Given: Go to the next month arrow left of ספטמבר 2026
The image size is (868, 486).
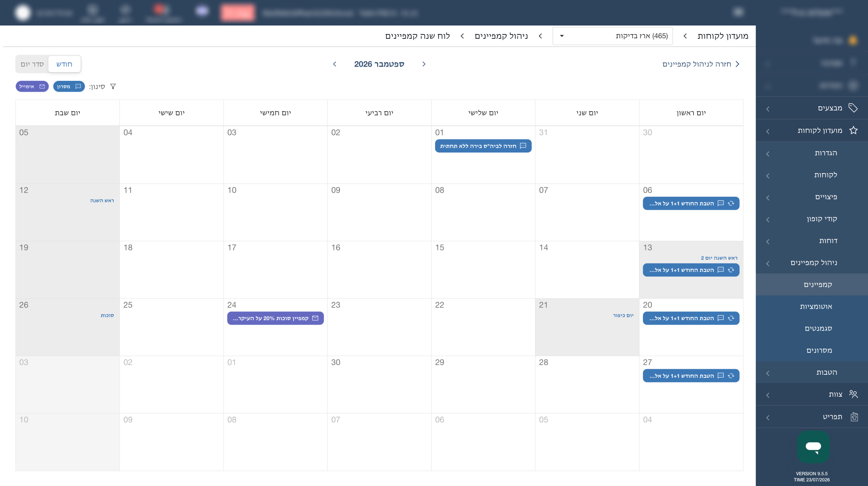Looking at the screenshot, I should (x=335, y=64).
